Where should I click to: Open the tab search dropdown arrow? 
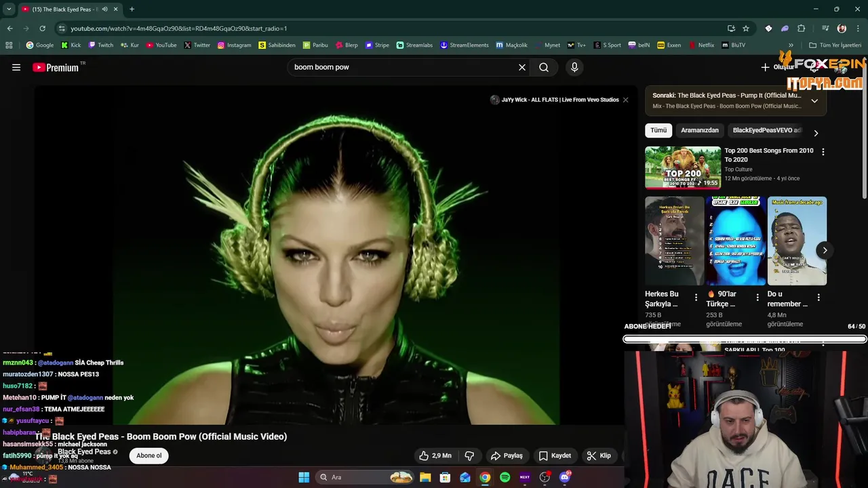point(9,9)
